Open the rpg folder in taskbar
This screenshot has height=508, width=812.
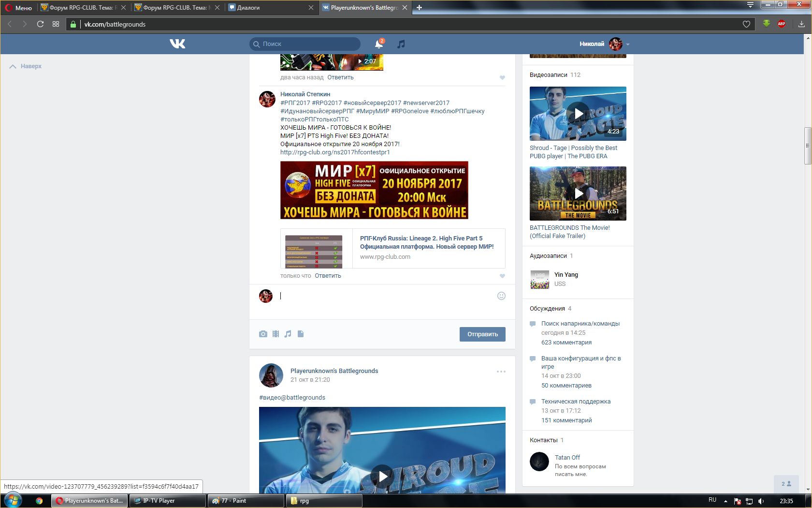pos(324,501)
